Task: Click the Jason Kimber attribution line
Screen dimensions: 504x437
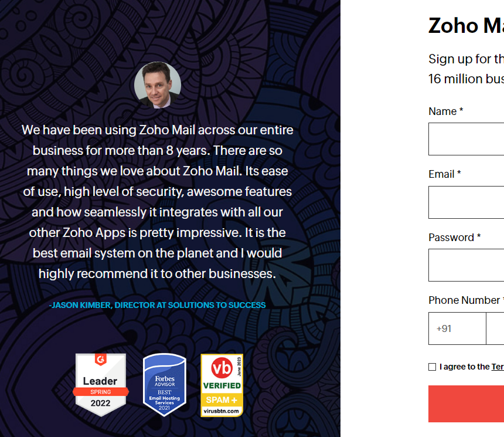Action: coord(158,305)
